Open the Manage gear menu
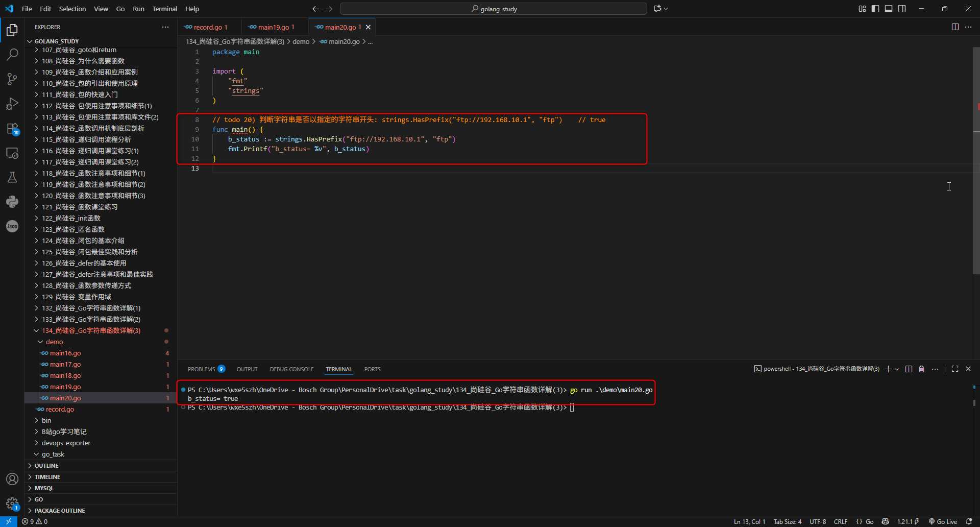The image size is (980, 527). tap(12, 504)
